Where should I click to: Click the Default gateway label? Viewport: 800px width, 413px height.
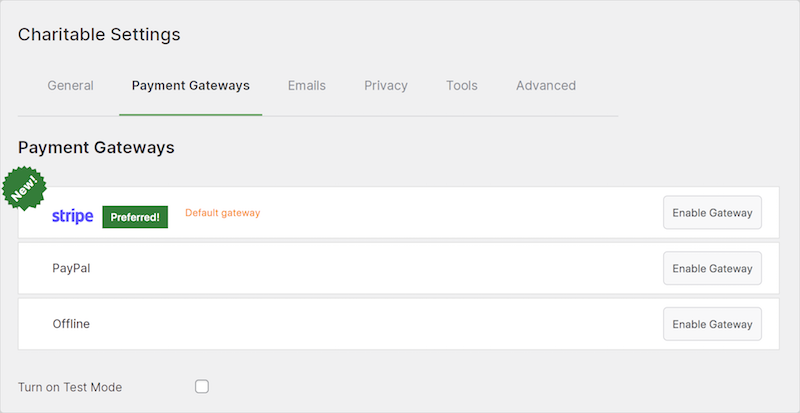click(x=222, y=213)
